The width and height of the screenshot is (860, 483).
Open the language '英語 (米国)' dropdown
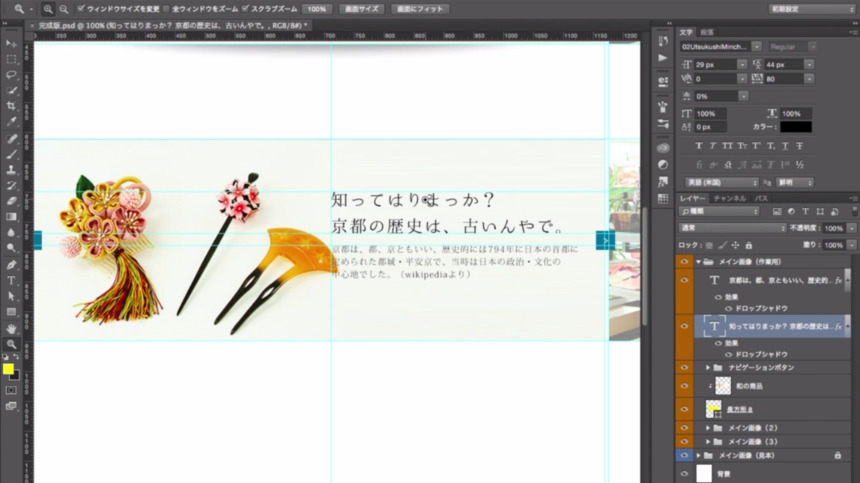pos(722,183)
